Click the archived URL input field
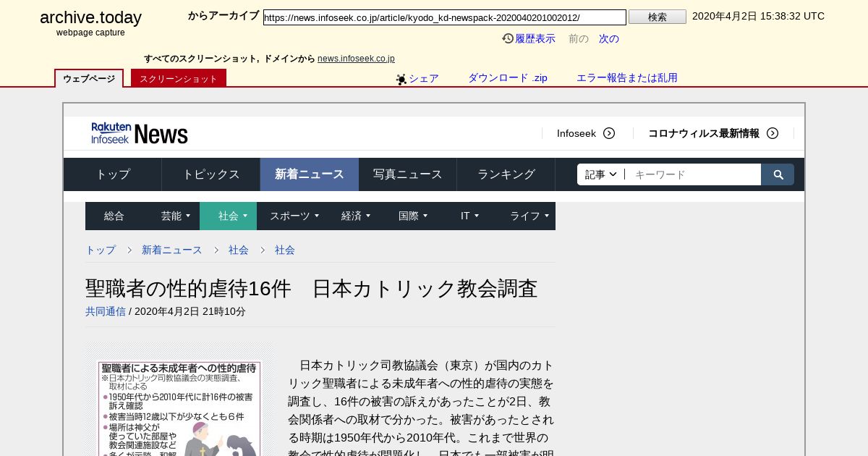868x456 pixels. [445, 17]
